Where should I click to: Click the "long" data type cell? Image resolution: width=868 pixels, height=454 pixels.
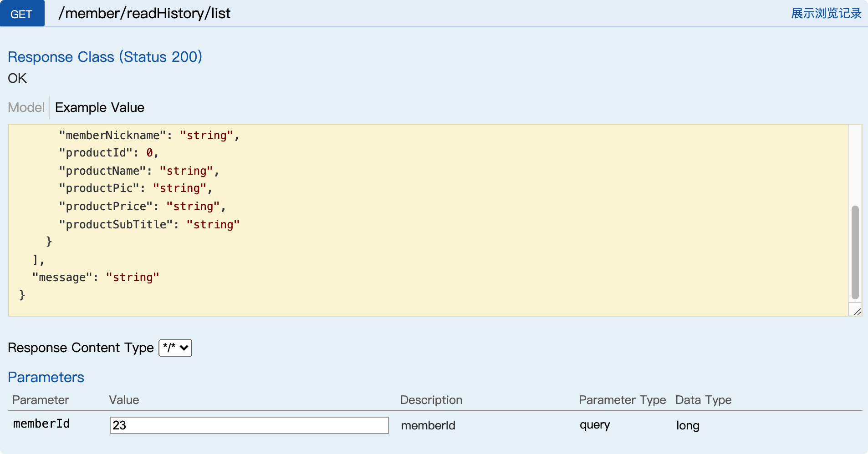click(688, 425)
